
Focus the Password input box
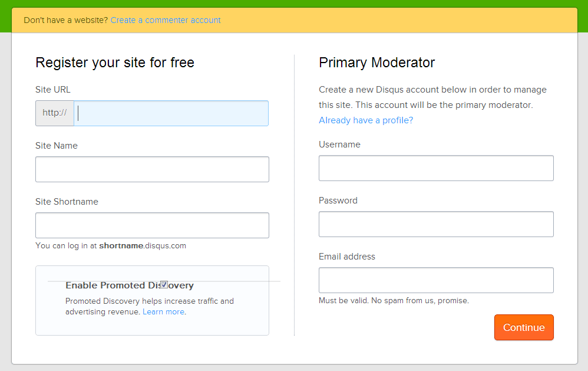pos(436,224)
